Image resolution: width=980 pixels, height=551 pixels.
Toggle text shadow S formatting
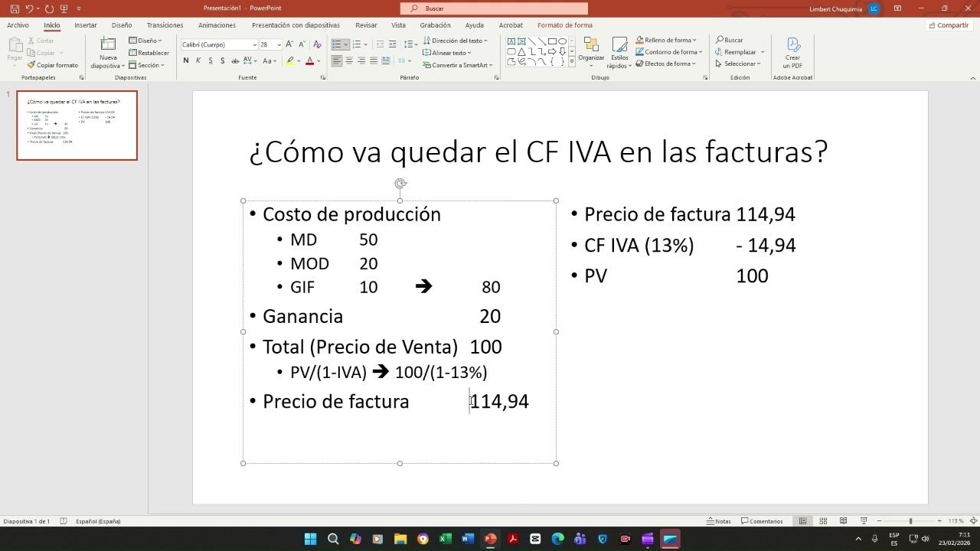(x=223, y=60)
